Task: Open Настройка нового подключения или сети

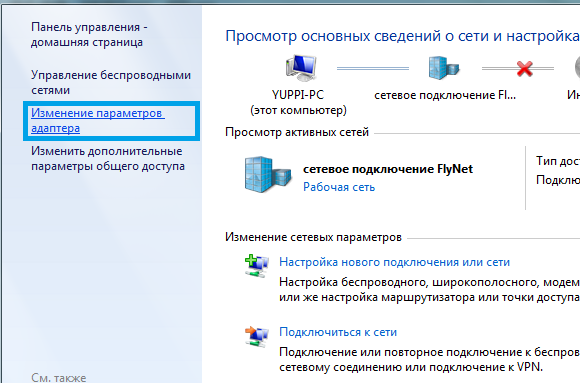Action: tap(394, 262)
